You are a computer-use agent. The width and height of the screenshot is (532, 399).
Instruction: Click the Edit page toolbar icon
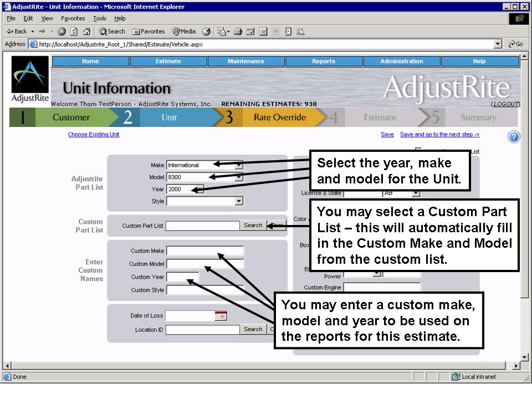250,32
